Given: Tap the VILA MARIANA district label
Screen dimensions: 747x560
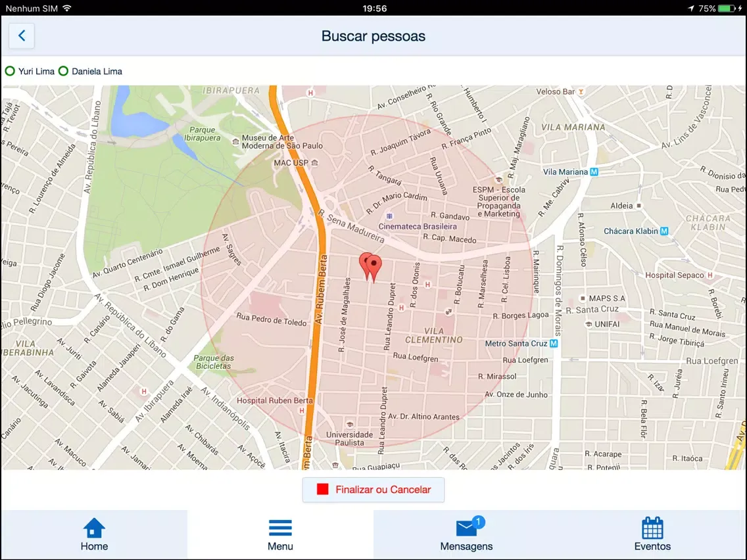Looking at the screenshot, I should point(573,127).
